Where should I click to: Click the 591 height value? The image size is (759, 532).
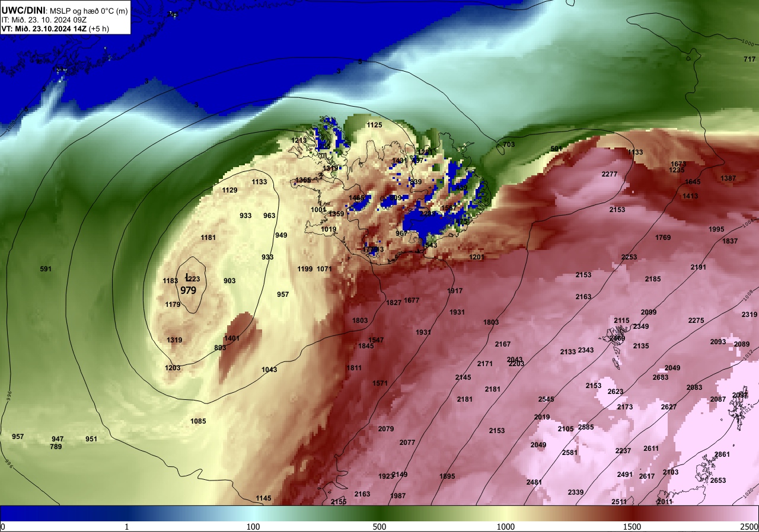pyautogui.click(x=46, y=269)
